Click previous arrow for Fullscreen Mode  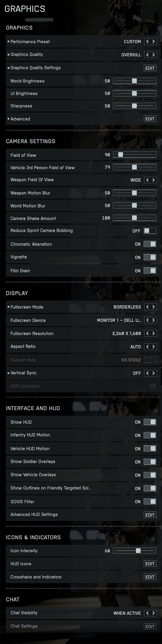coord(147,307)
